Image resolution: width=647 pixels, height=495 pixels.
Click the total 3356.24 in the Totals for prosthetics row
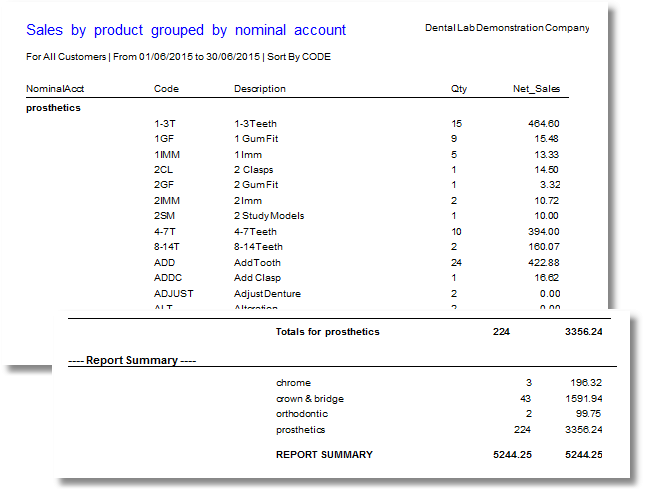584,332
